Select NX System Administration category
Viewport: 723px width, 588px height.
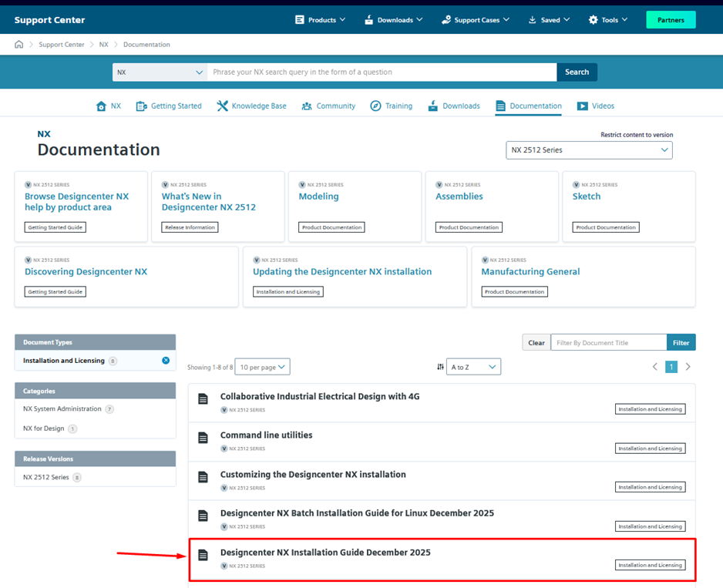coord(62,409)
